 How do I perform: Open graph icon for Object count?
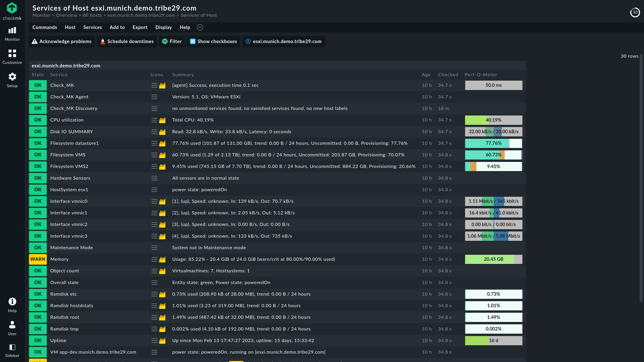coord(163,271)
